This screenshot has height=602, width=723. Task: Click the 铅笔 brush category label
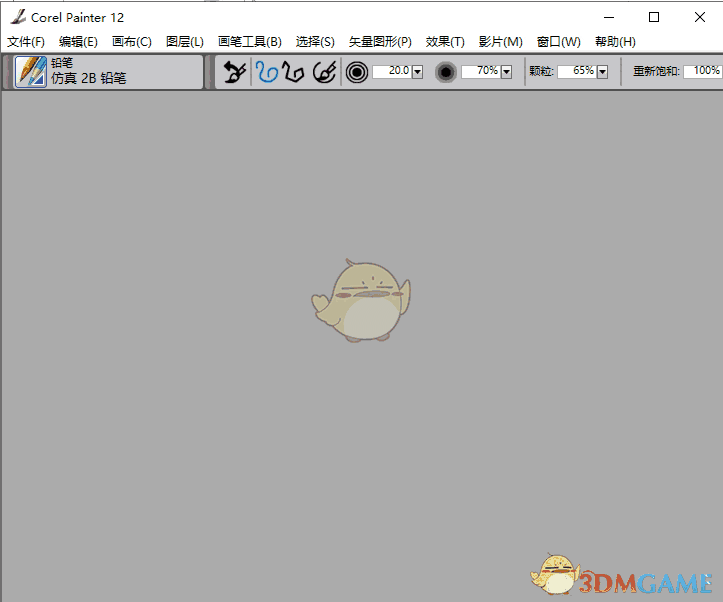coord(62,63)
